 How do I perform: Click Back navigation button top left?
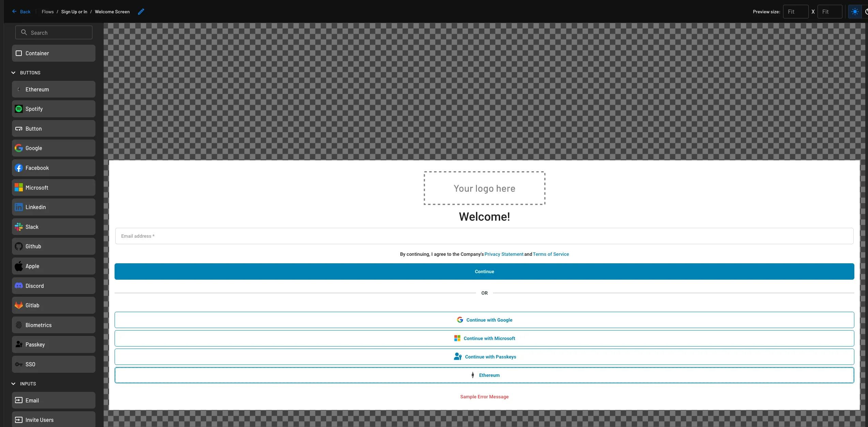pyautogui.click(x=20, y=11)
